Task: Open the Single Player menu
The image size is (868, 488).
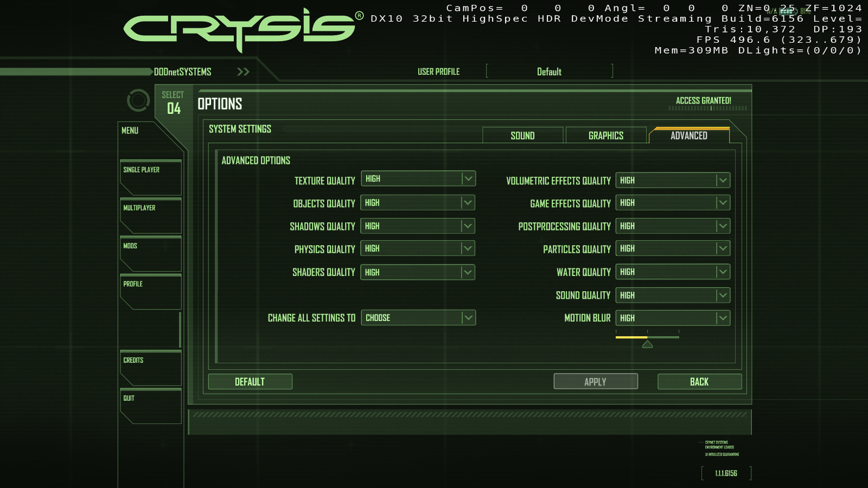Action: coord(151,178)
